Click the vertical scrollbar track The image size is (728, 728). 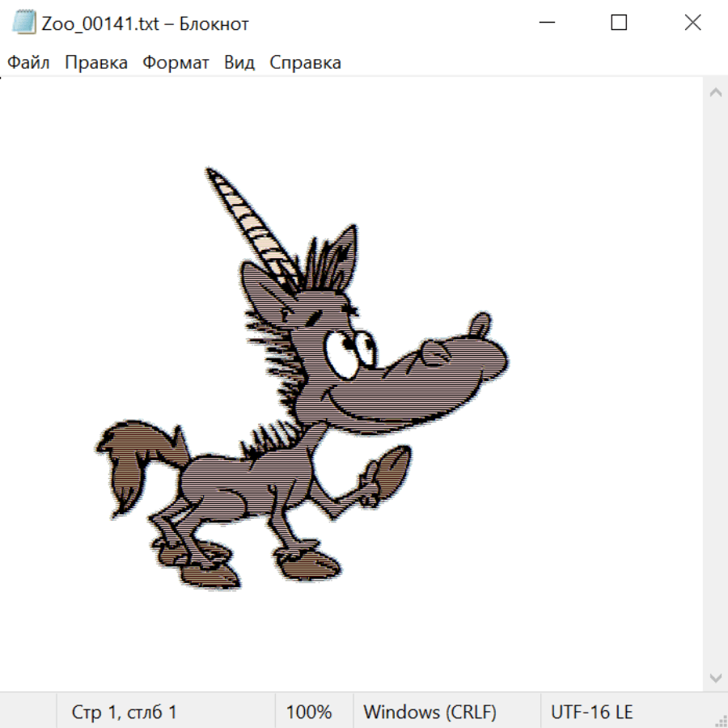pos(715,384)
